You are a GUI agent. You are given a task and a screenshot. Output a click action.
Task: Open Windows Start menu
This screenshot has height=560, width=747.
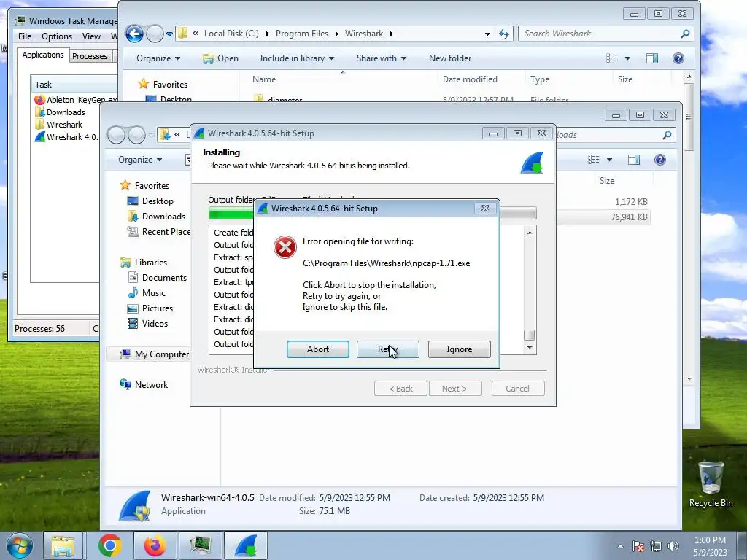coord(20,545)
